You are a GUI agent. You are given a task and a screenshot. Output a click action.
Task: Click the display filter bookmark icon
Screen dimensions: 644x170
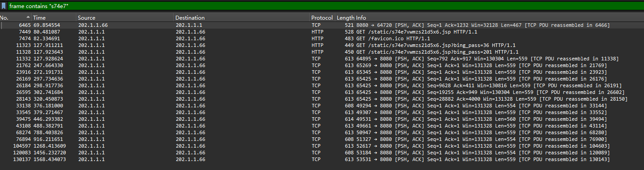click(4, 7)
